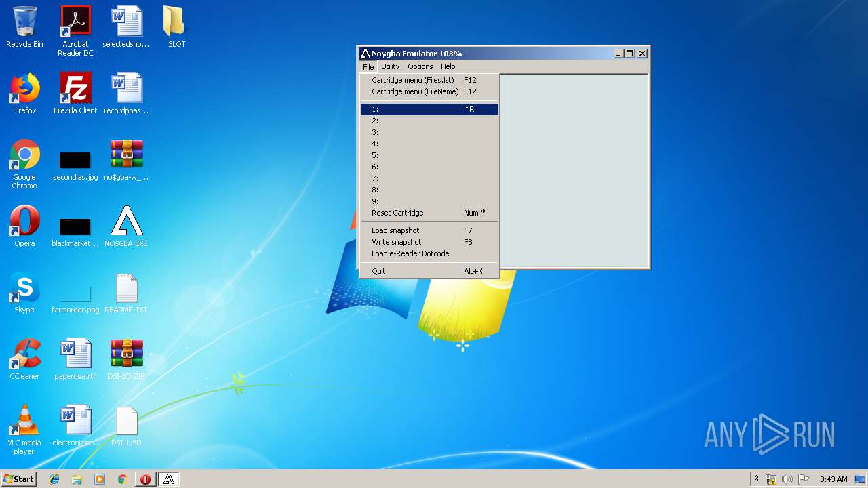Viewport: 868px width, 488px height.
Task: Open Windows Media Player taskbar icon
Action: click(x=100, y=479)
